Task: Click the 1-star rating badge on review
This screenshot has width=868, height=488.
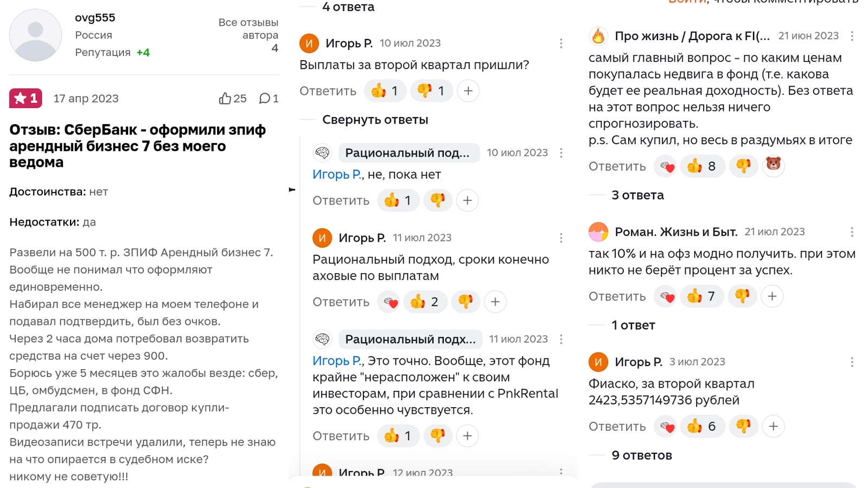Action: (25, 98)
